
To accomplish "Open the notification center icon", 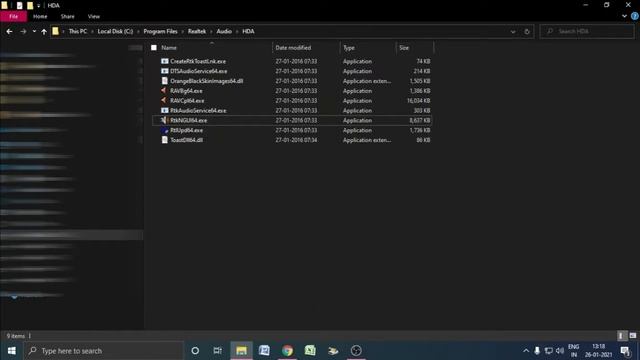I will pyautogui.click(x=625, y=351).
